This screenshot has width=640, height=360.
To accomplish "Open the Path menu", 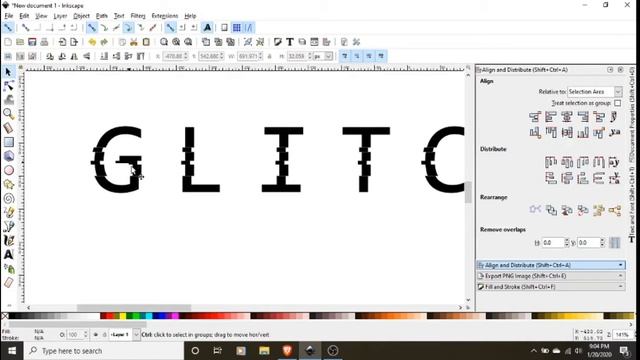I will pyautogui.click(x=102, y=16).
